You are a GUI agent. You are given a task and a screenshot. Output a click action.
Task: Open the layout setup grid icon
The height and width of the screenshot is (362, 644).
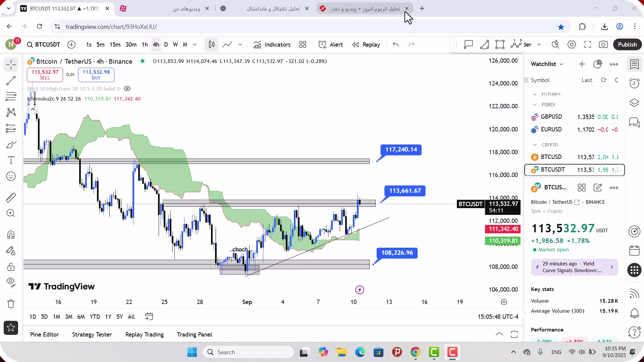(x=303, y=45)
